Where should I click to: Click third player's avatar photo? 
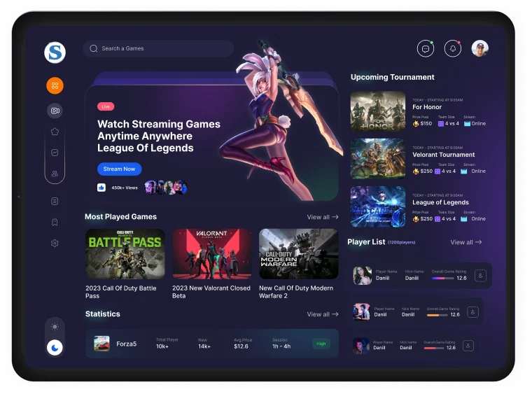click(360, 346)
